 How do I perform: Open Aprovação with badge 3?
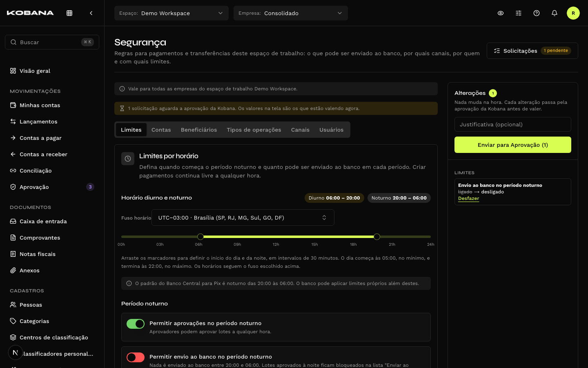point(52,187)
